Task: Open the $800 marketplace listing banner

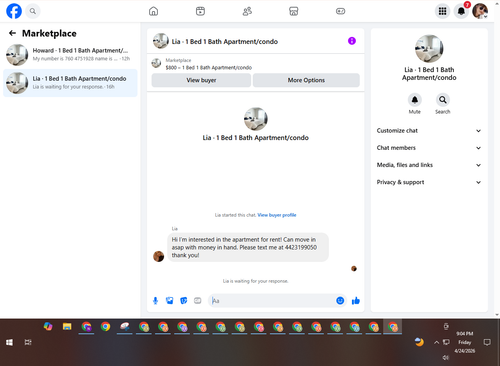Action: click(255, 64)
